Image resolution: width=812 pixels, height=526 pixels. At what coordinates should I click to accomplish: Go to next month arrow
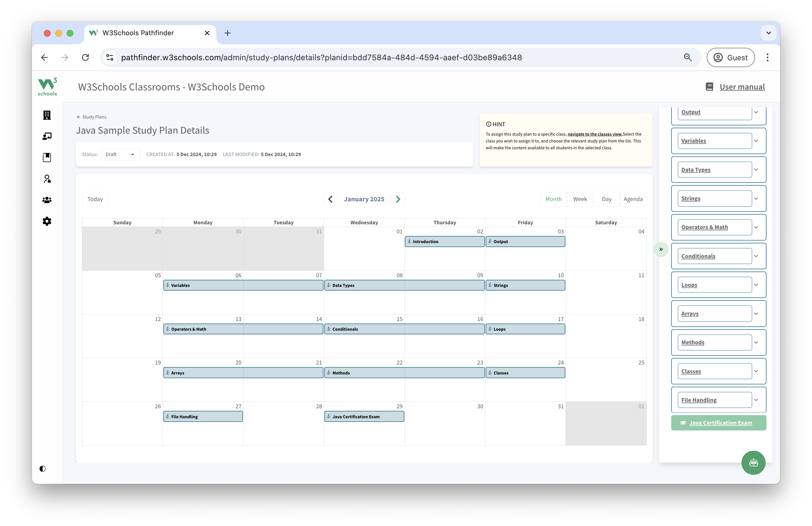(398, 199)
